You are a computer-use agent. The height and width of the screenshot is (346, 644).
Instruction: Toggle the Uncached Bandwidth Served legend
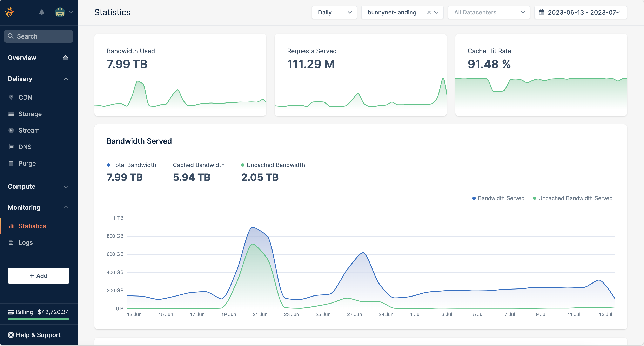572,198
